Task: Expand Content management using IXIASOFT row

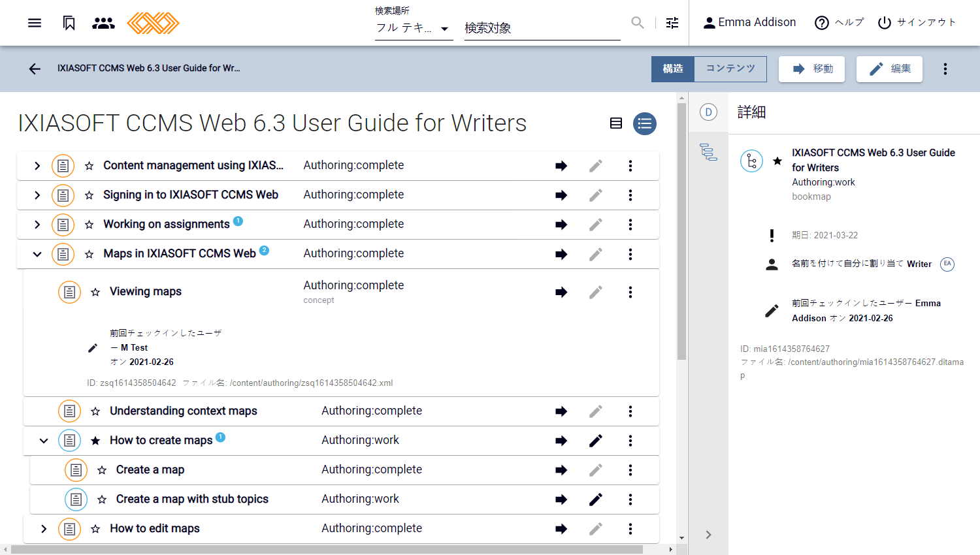Action: tap(37, 166)
